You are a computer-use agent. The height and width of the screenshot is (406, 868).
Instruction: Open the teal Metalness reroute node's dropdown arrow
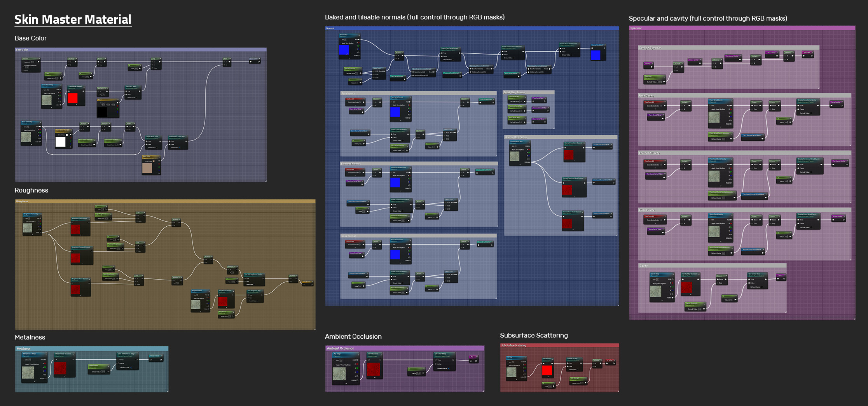coord(162,356)
